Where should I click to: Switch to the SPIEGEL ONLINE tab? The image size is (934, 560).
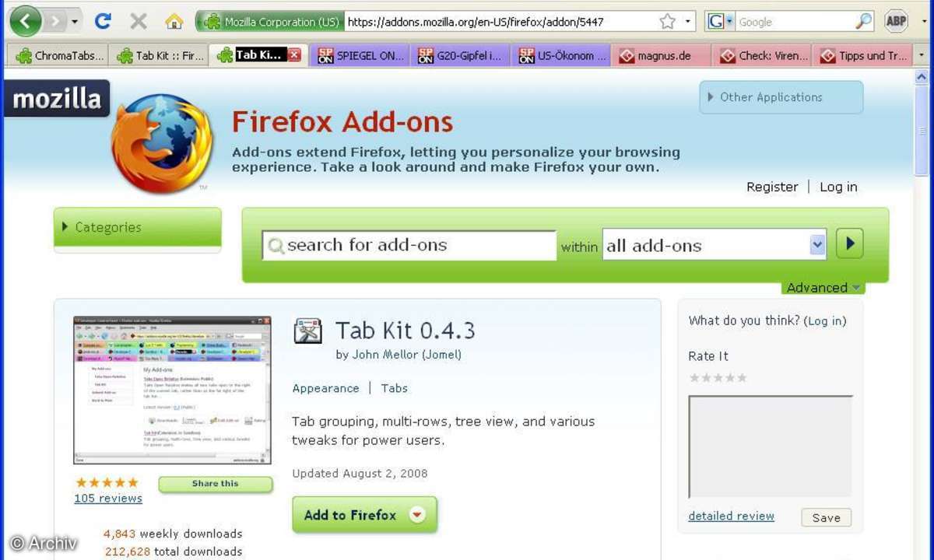(x=360, y=55)
